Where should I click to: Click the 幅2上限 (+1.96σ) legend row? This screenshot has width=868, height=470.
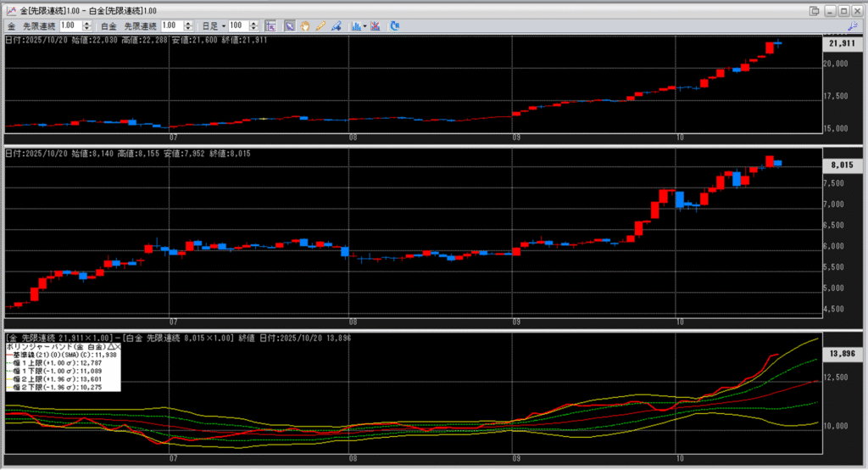(53, 379)
